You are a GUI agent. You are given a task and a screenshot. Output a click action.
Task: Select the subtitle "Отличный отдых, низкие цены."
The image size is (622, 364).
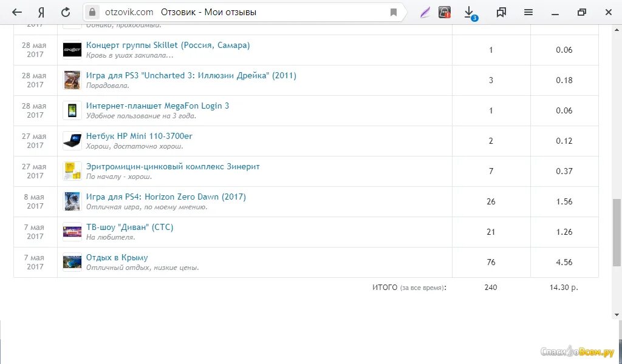click(142, 268)
